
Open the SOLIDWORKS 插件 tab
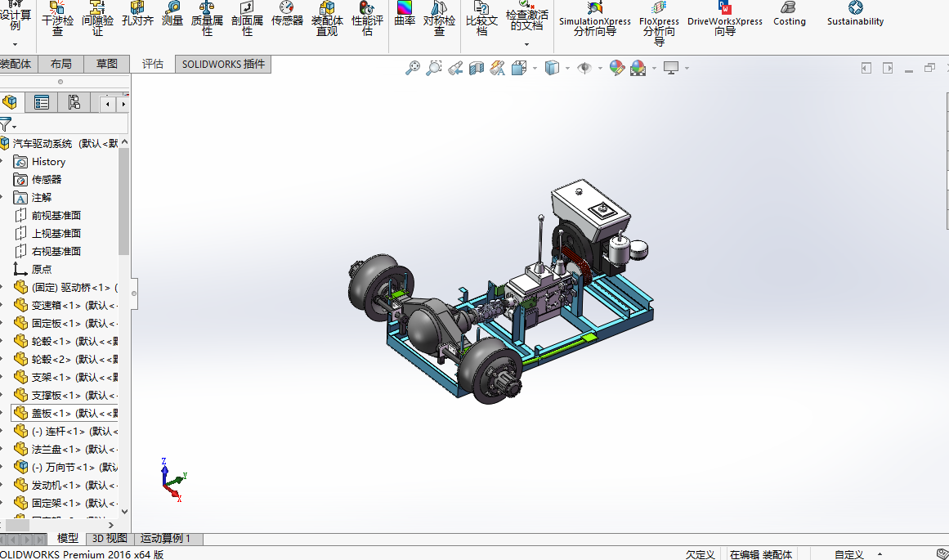pyautogui.click(x=223, y=64)
